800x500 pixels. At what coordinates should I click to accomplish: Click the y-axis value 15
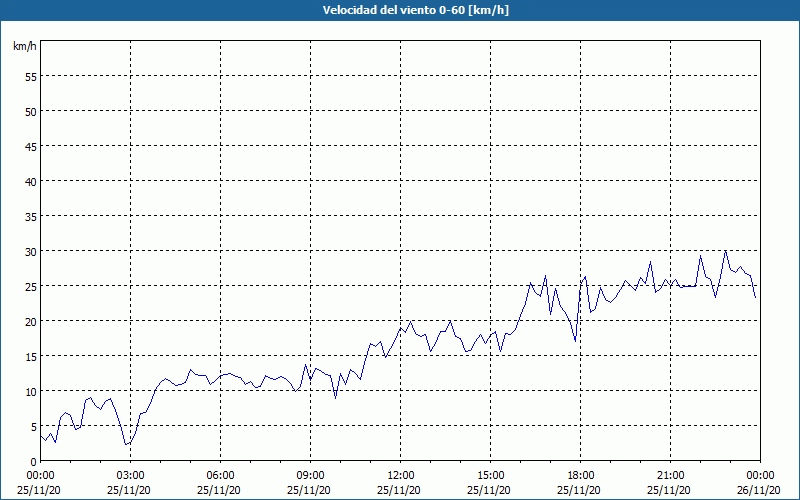(31, 357)
